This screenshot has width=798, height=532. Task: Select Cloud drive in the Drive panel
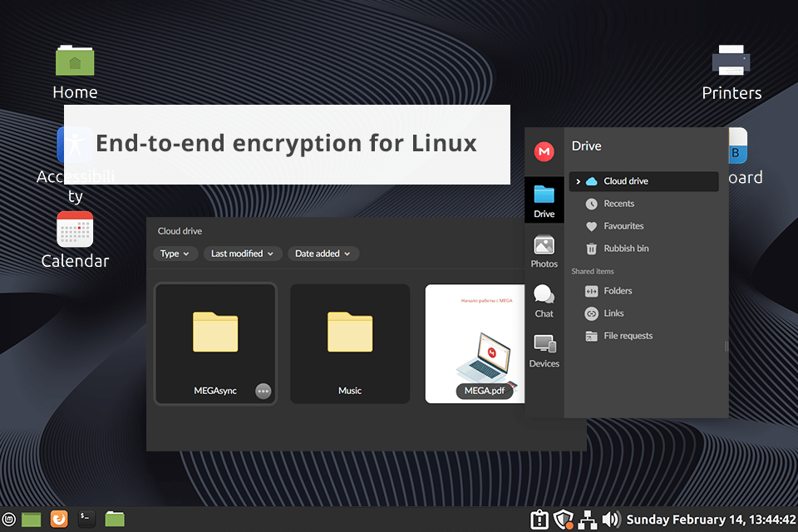(x=643, y=181)
